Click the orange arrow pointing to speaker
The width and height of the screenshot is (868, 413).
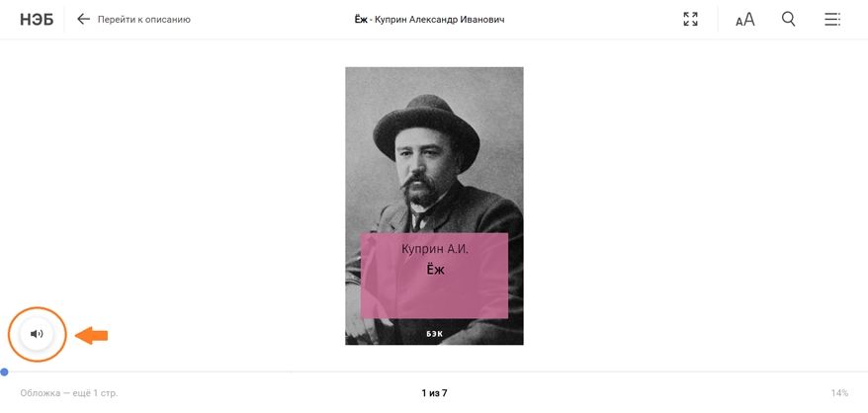click(x=91, y=334)
